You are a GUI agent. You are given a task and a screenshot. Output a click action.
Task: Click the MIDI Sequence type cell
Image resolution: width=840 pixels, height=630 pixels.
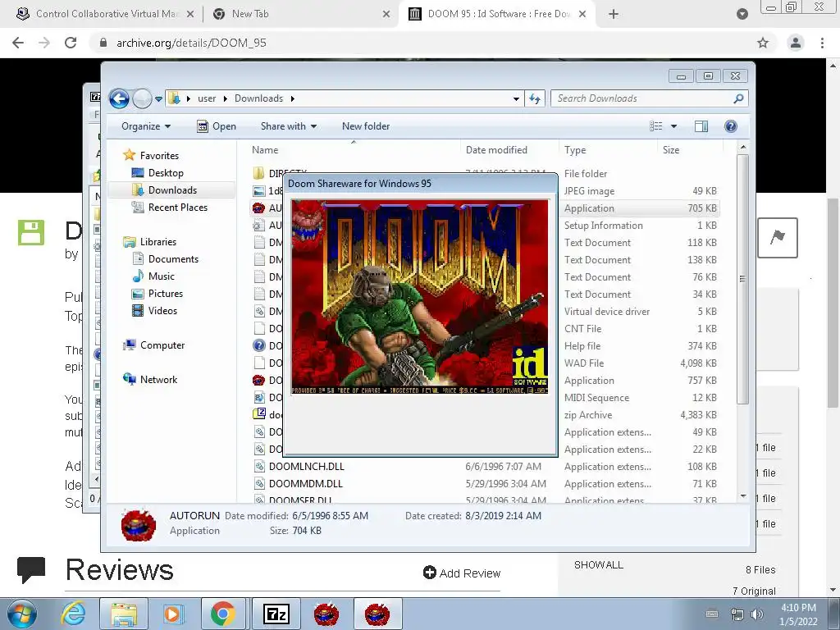(596, 398)
